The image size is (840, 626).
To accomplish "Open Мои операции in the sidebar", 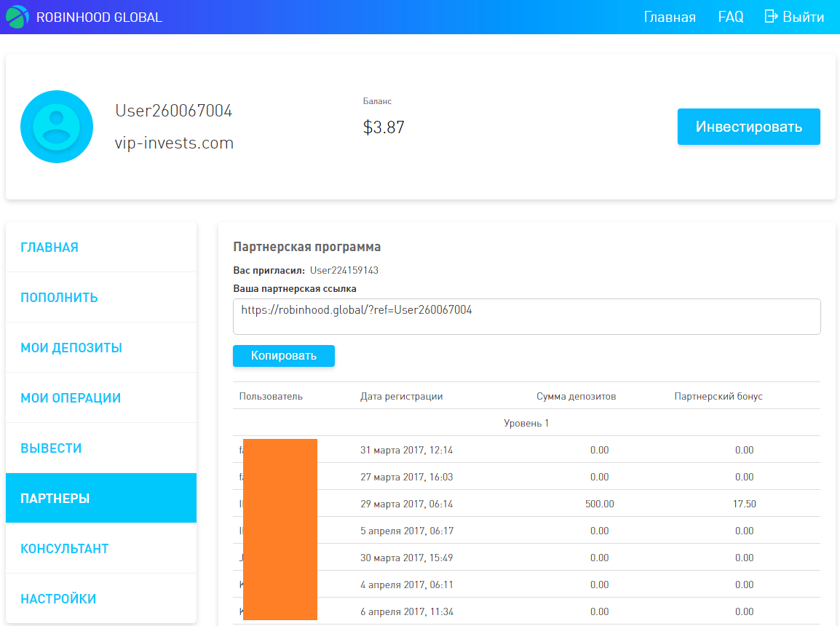I will click(71, 398).
